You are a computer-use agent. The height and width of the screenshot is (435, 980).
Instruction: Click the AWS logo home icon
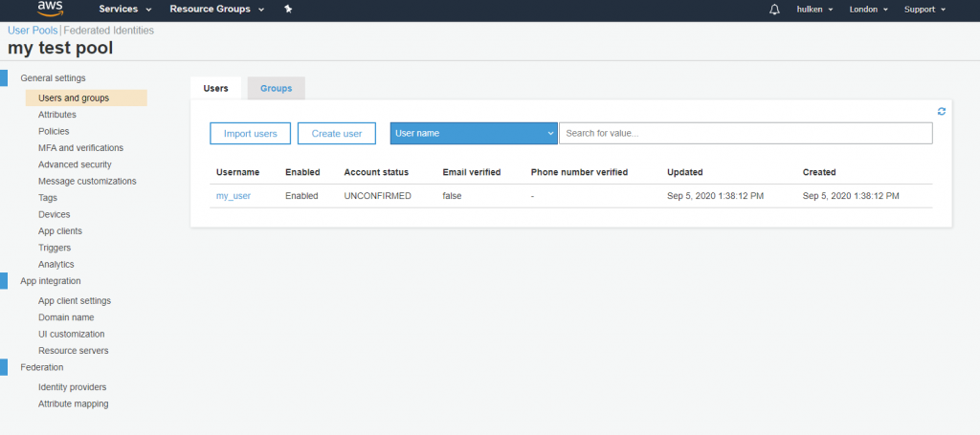click(x=48, y=8)
